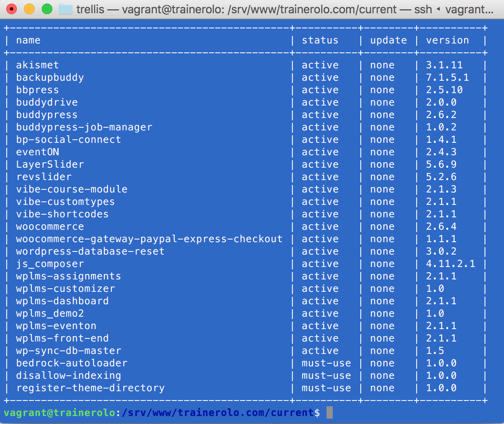This screenshot has width=504, height=424.
Task: Click the "active" status of the akismet row
Action: (320, 65)
